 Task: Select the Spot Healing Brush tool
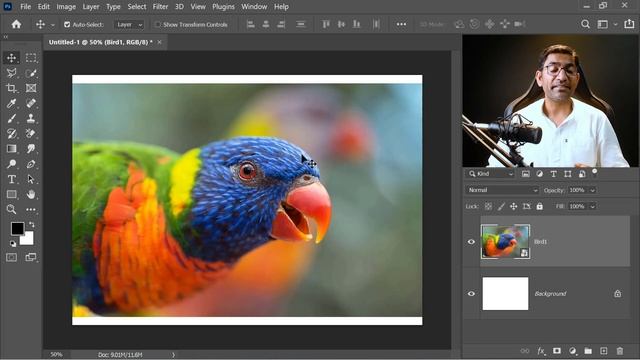(31, 103)
